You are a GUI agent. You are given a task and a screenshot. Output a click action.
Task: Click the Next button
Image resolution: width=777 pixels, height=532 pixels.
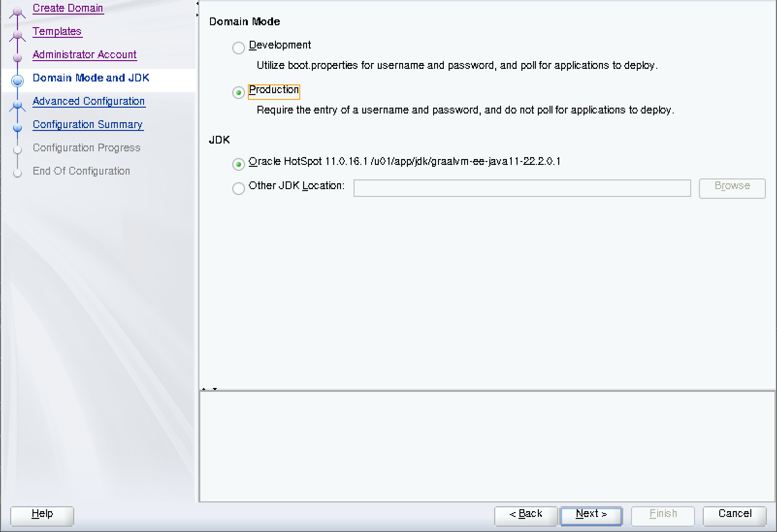[x=591, y=516]
